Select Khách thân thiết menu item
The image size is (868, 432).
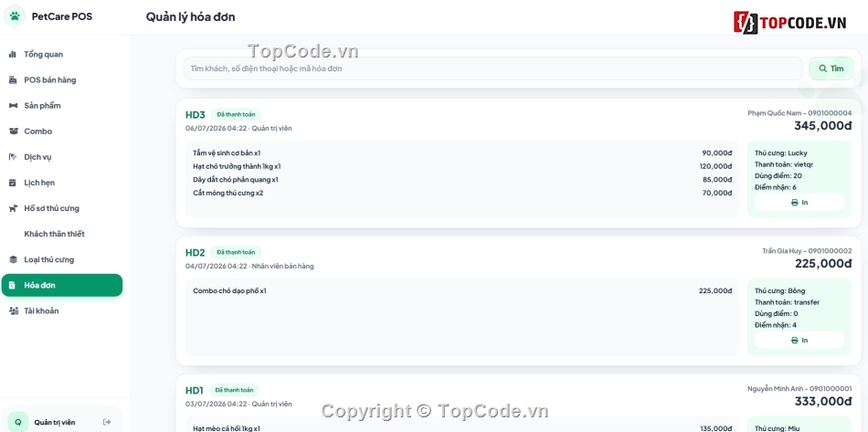point(61,234)
